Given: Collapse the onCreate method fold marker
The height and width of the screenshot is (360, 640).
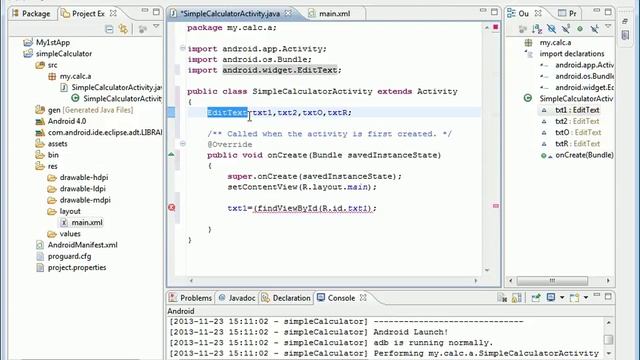Looking at the screenshot, I should [x=182, y=144].
